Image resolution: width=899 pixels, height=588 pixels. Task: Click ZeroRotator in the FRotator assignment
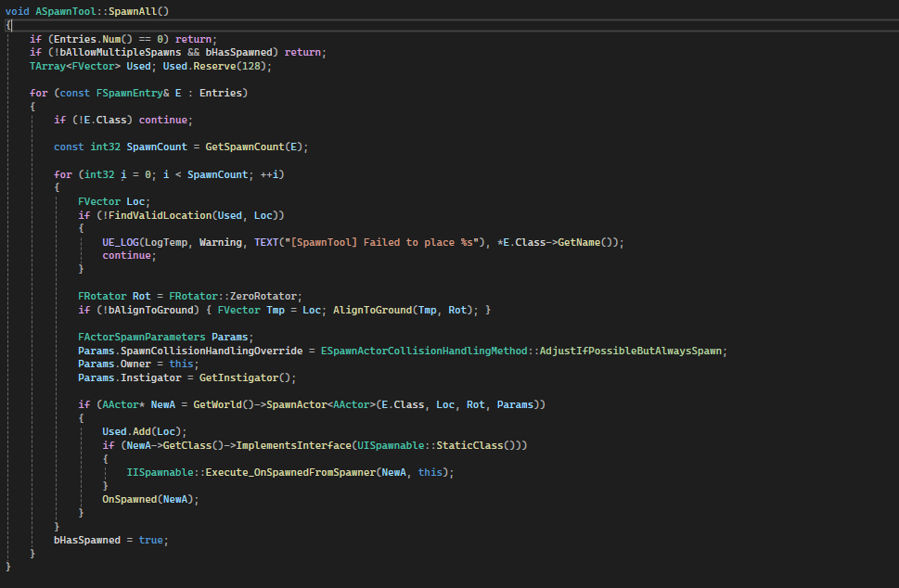click(x=263, y=296)
